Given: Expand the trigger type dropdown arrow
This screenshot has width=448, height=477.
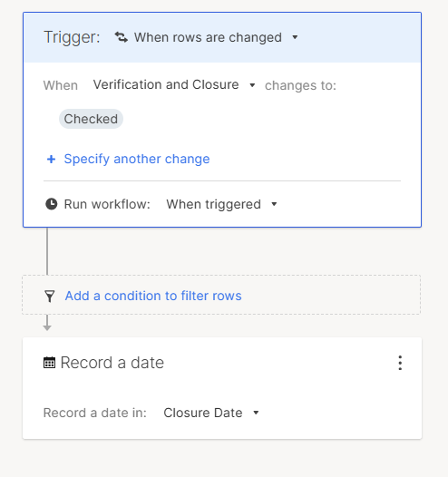Looking at the screenshot, I should [295, 37].
